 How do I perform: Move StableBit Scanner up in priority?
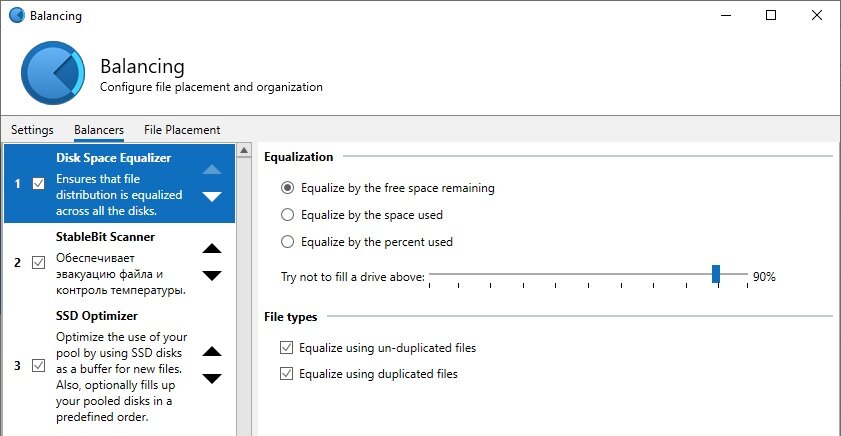(x=212, y=248)
